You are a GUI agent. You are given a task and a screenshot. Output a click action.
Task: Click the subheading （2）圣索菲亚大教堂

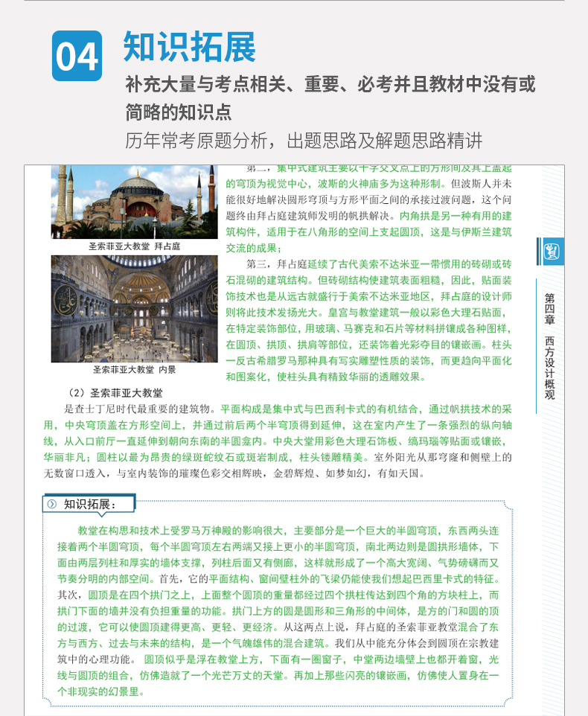pos(115,393)
